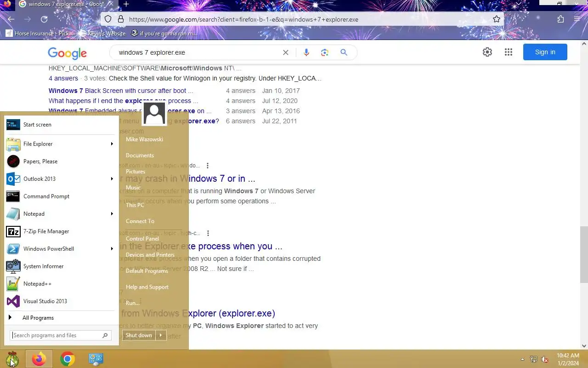
Task: Open Default Programs in start menu
Action: (x=147, y=271)
